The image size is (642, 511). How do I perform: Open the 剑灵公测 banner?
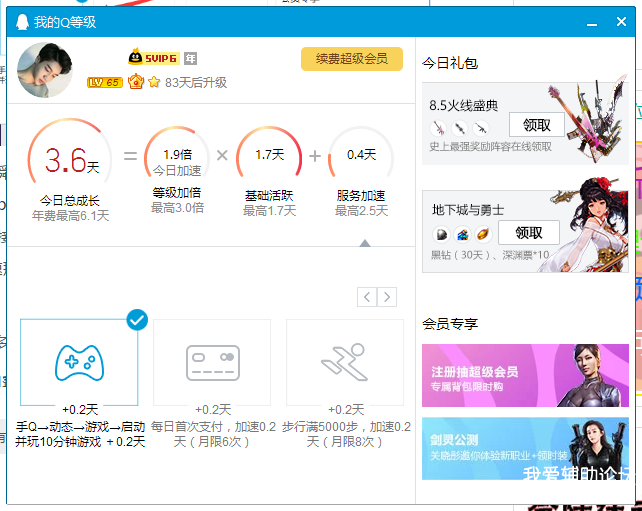tap(525, 448)
